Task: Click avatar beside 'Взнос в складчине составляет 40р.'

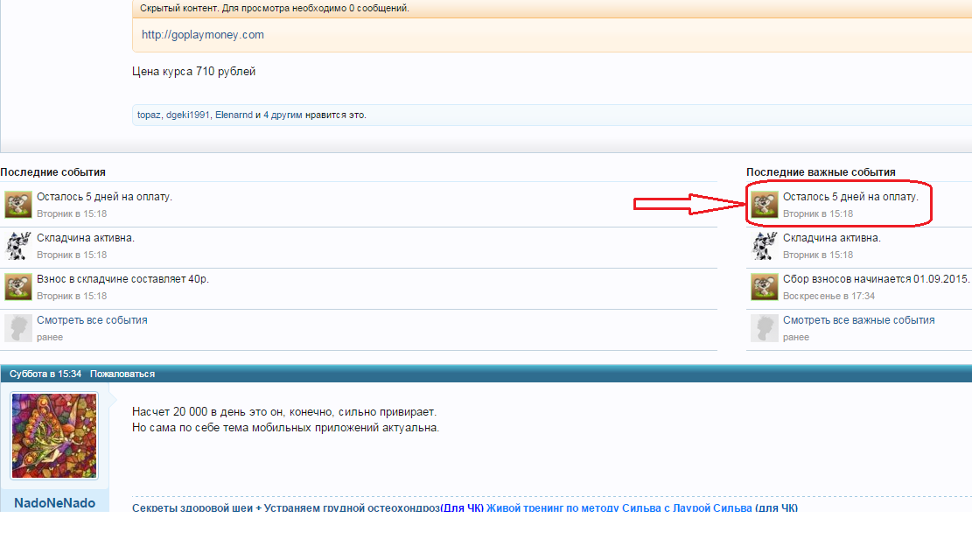Action: click(x=18, y=287)
